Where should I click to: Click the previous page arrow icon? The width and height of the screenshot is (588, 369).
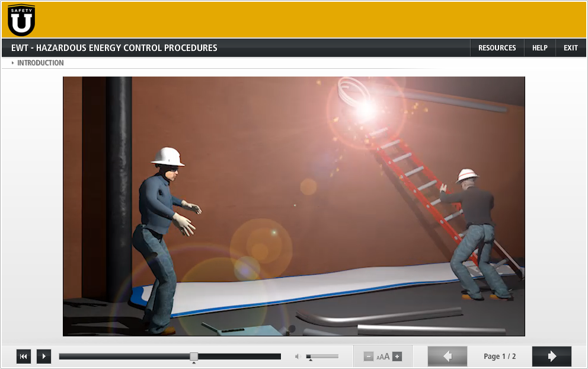tap(448, 356)
